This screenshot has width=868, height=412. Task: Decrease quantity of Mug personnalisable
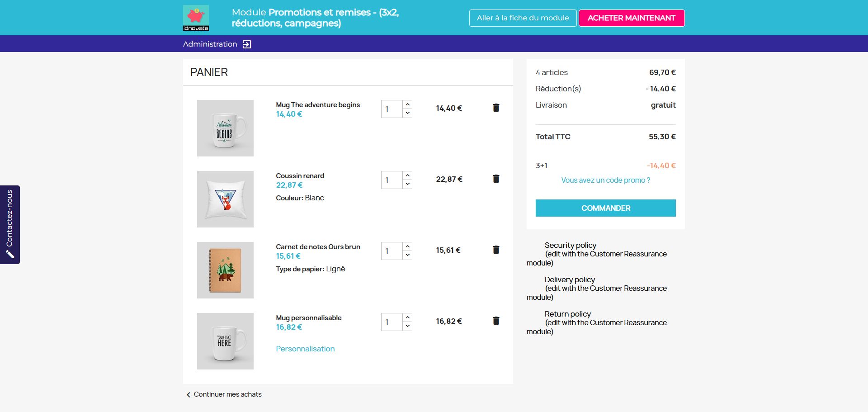407,327
